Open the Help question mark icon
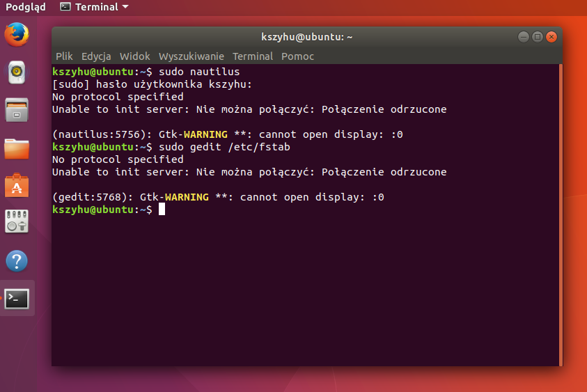 (x=17, y=260)
